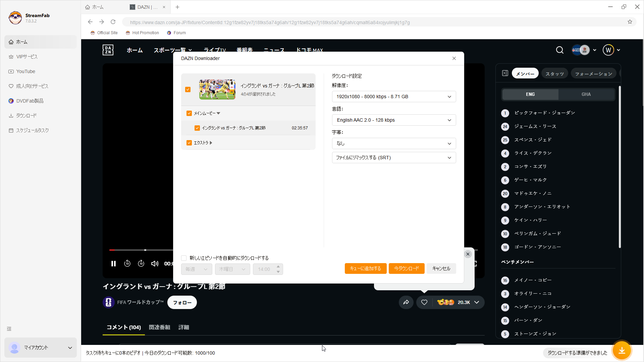The height and width of the screenshot is (362, 644).
Task: Open the SRT remux subtitle format dropdown
Action: click(x=394, y=158)
